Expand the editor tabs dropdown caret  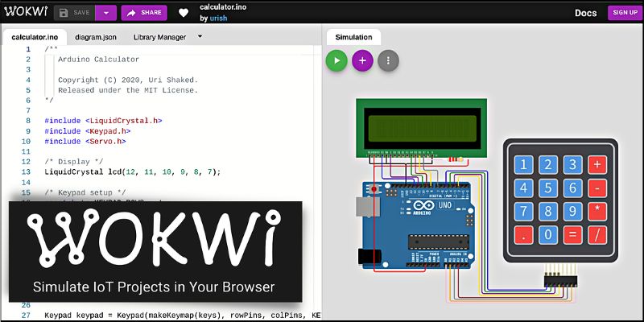pyautogui.click(x=200, y=36)
